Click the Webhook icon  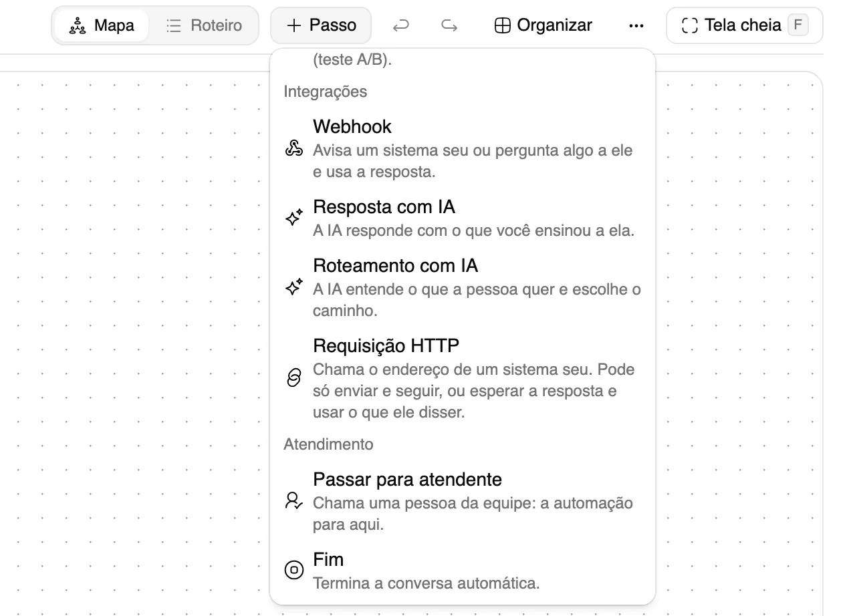[x=294, y=148]
